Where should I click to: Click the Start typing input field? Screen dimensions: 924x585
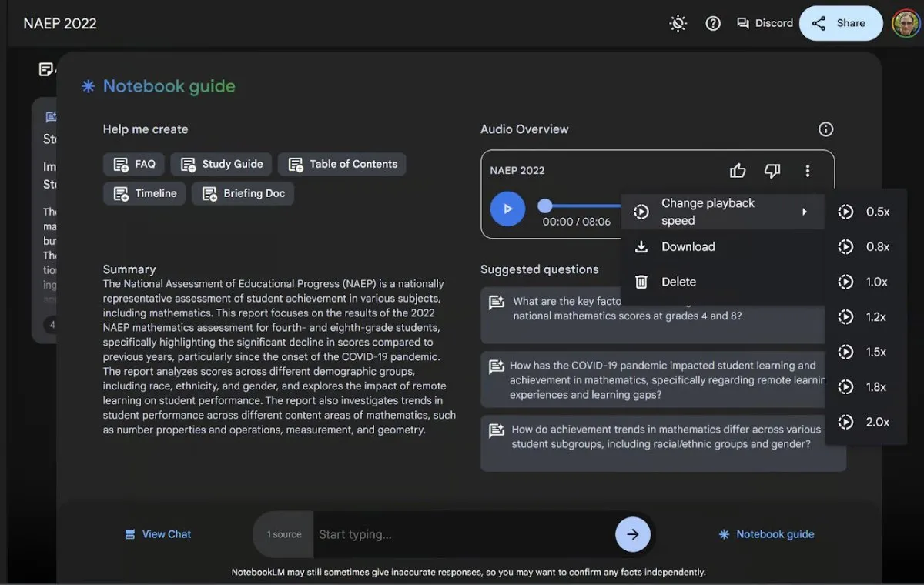(462, 534)
